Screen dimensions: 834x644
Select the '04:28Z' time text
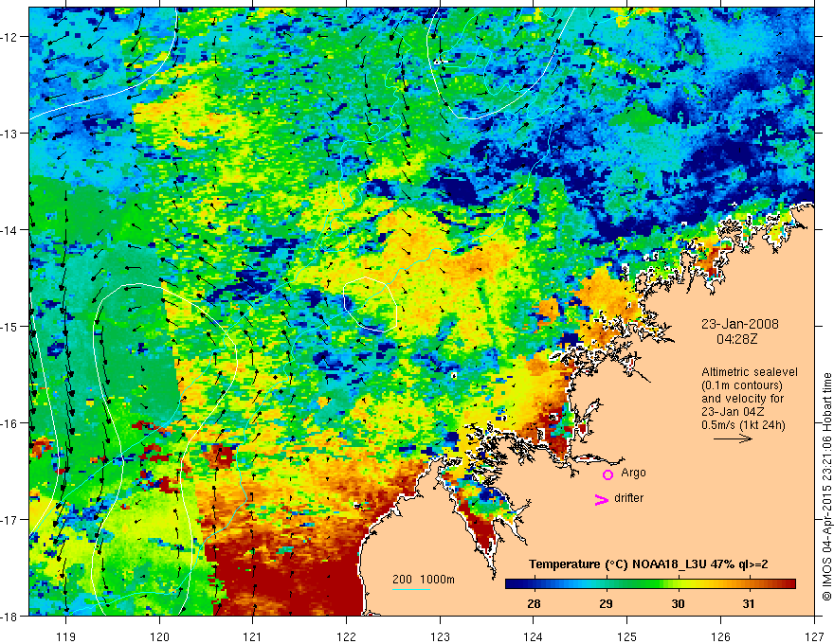pos(736,339)
